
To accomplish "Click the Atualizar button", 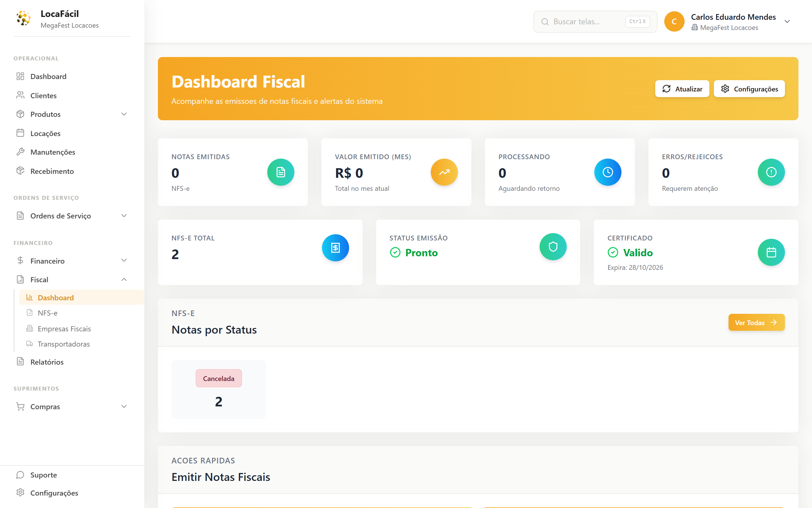I will pos(682,89).
